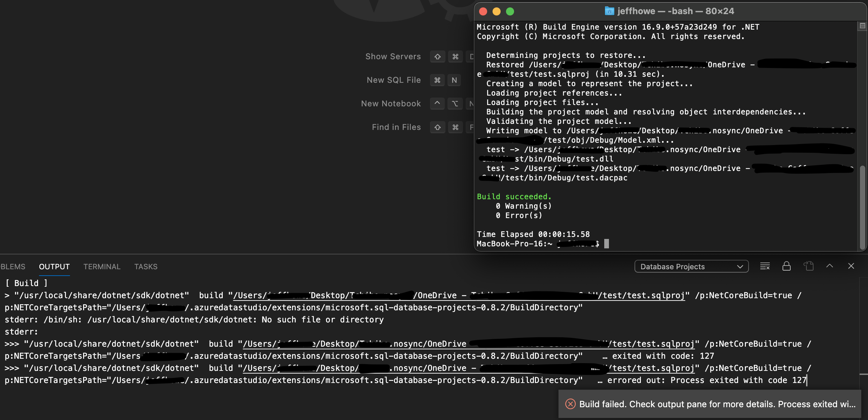868x420 pixels.
Task: Open the first test.sqlproj path link in output
Action: (459, 295)
